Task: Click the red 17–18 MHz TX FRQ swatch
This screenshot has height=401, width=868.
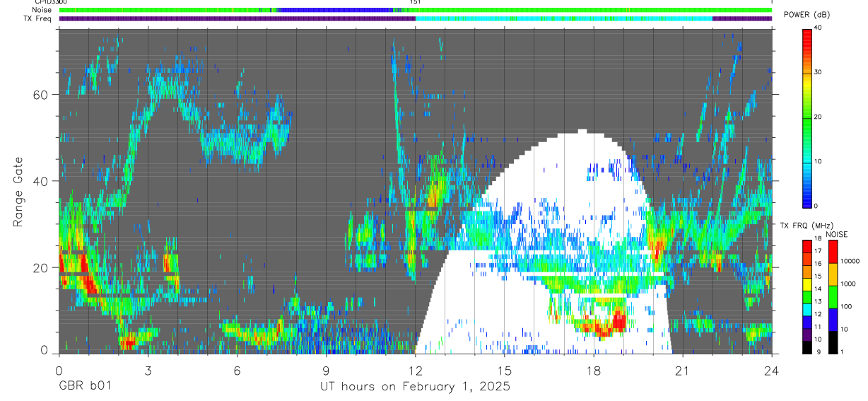Action: [807, 247]
